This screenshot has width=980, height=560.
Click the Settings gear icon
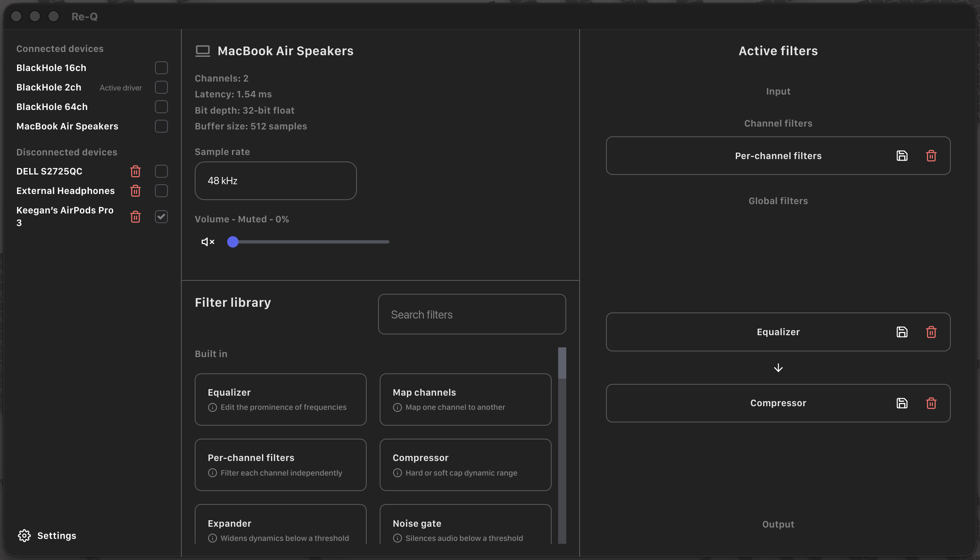(24, 536)
